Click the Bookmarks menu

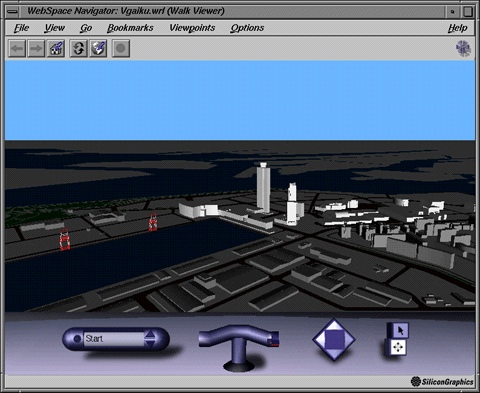click(x=130, y=28)
